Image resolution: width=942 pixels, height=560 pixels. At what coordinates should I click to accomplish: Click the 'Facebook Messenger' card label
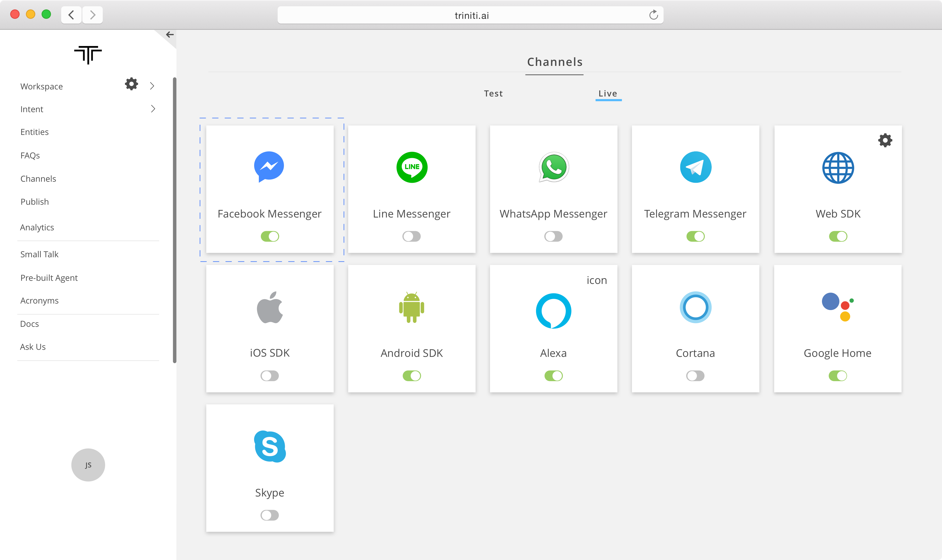[x=269, y=214]
